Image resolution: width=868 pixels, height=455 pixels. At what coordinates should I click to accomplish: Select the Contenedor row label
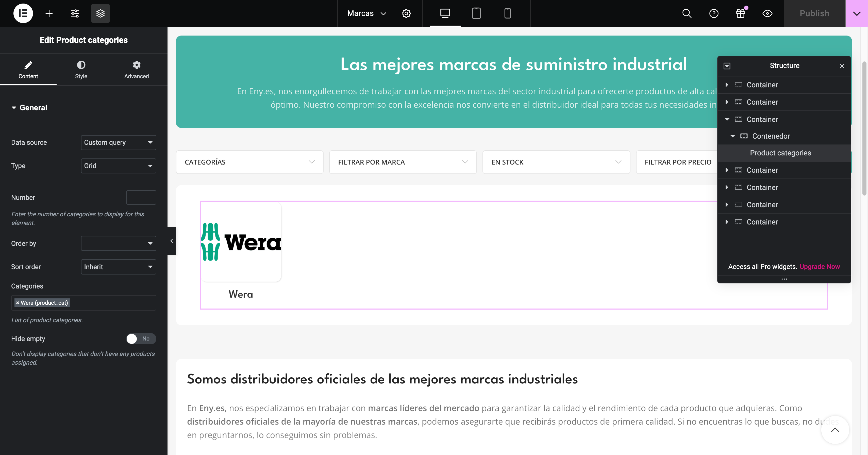point(771,136)
